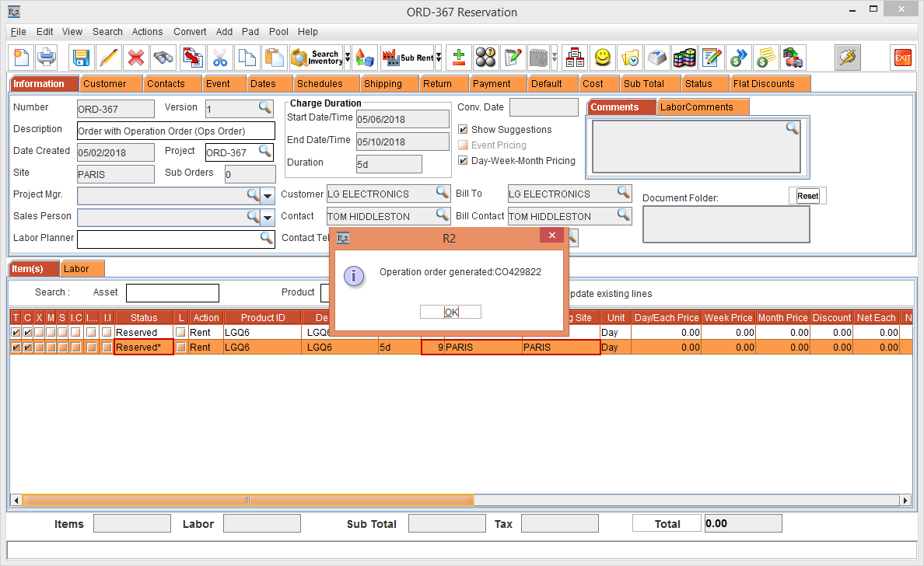Click the Save floppy disk icon
Viewport: 924px width, 566px height.
coord(81,58)
